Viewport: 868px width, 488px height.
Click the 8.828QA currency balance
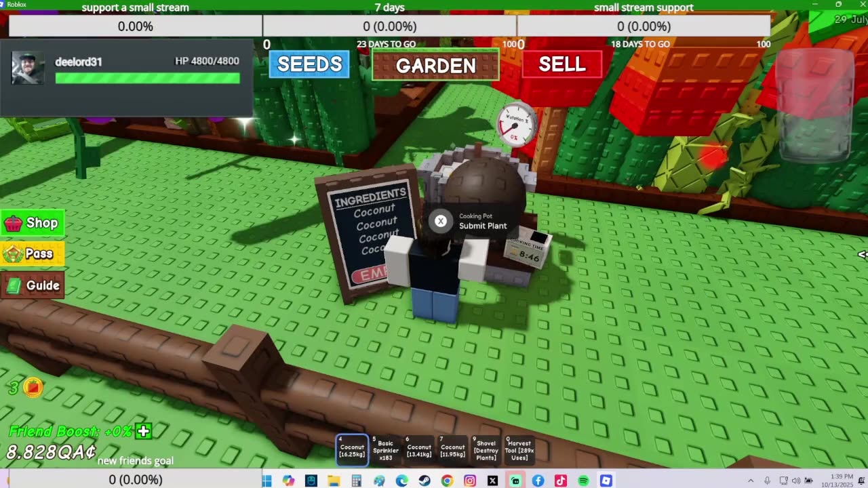(52, 452)
